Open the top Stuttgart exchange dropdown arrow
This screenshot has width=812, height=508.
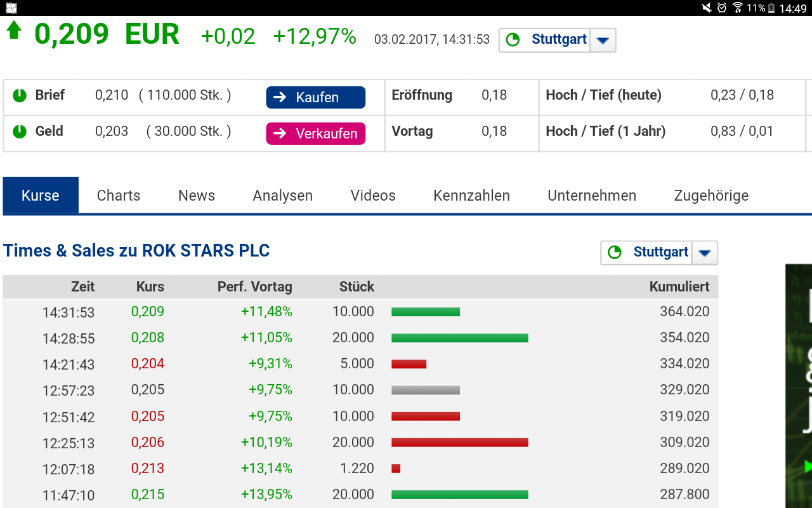click(603, 41)
